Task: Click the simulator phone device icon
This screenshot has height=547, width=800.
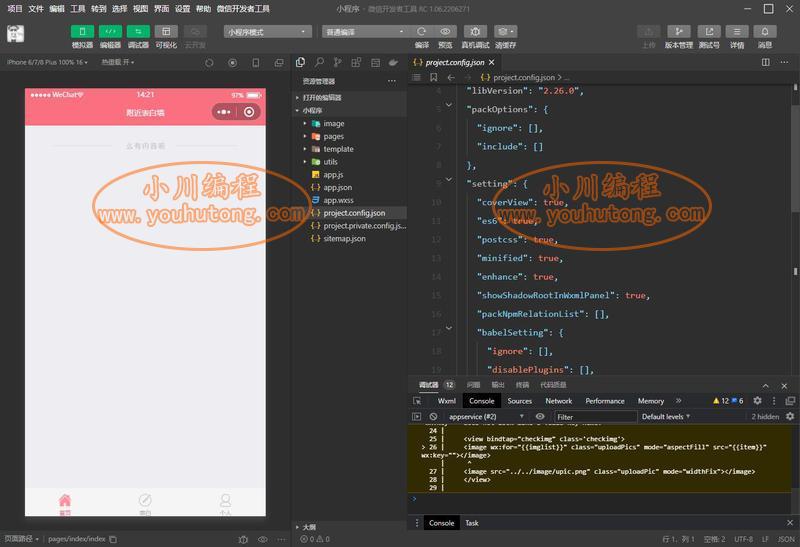Action: [x=256, y=63]
